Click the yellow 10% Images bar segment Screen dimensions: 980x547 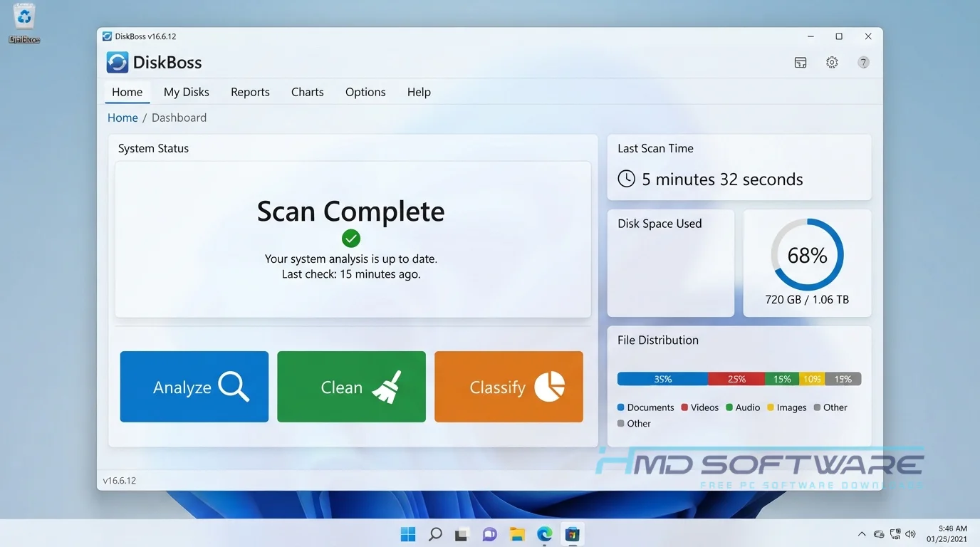(813, 379)
